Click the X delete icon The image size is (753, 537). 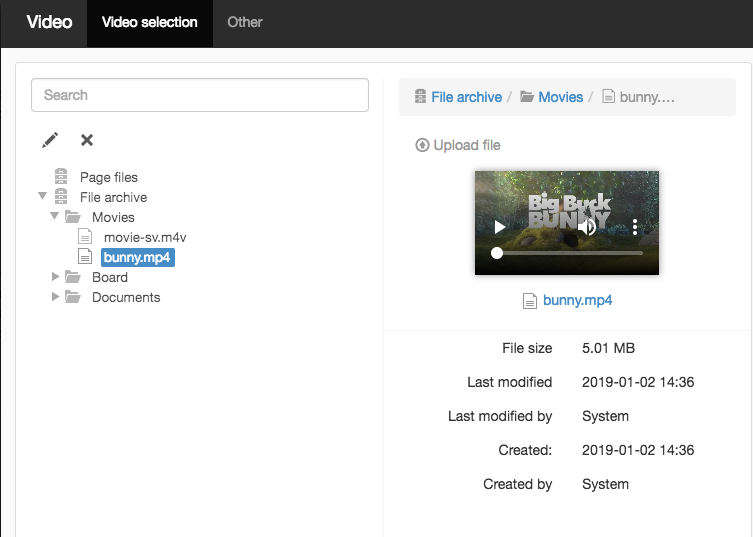tap(87, 140)
